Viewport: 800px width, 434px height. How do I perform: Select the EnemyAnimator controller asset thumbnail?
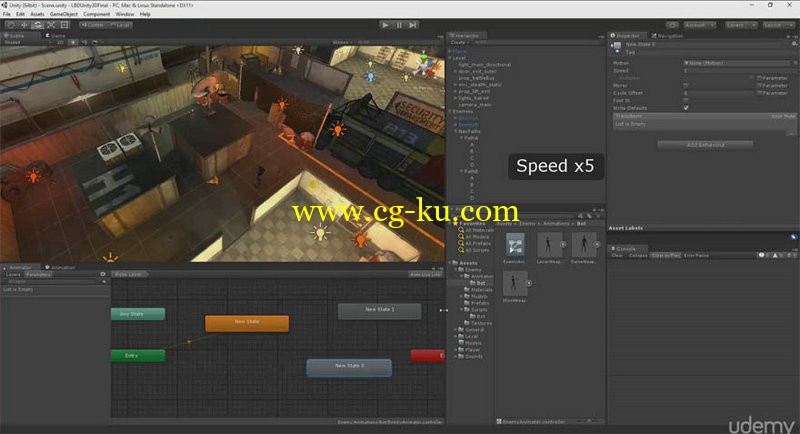515,245
